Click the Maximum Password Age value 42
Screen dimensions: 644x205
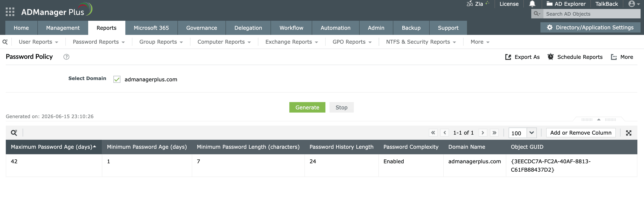(x=14, y=161)
